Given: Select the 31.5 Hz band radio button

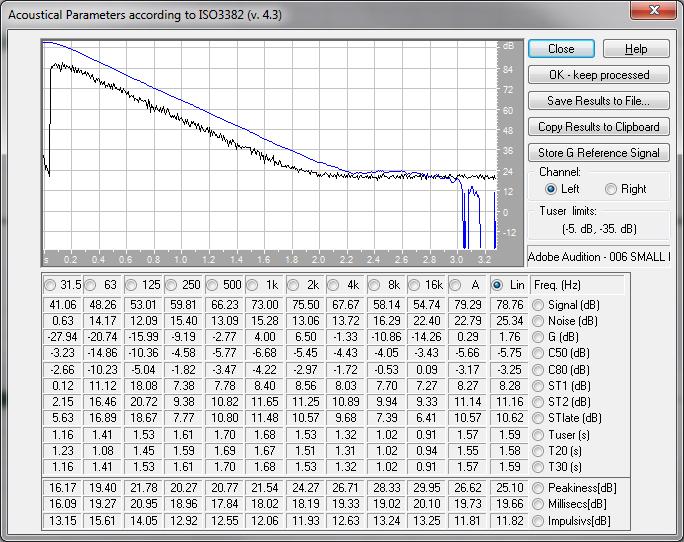Looking at the screenshot, I should pos(50,285).
